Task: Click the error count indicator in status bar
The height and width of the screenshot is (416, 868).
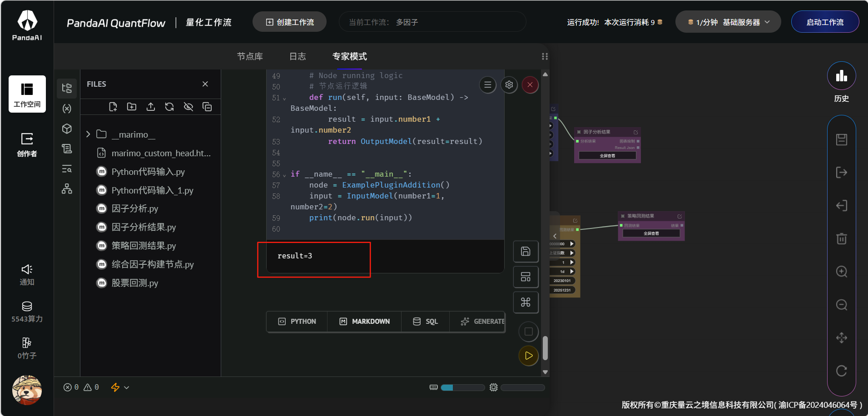Action: click(x=71, y=387)
